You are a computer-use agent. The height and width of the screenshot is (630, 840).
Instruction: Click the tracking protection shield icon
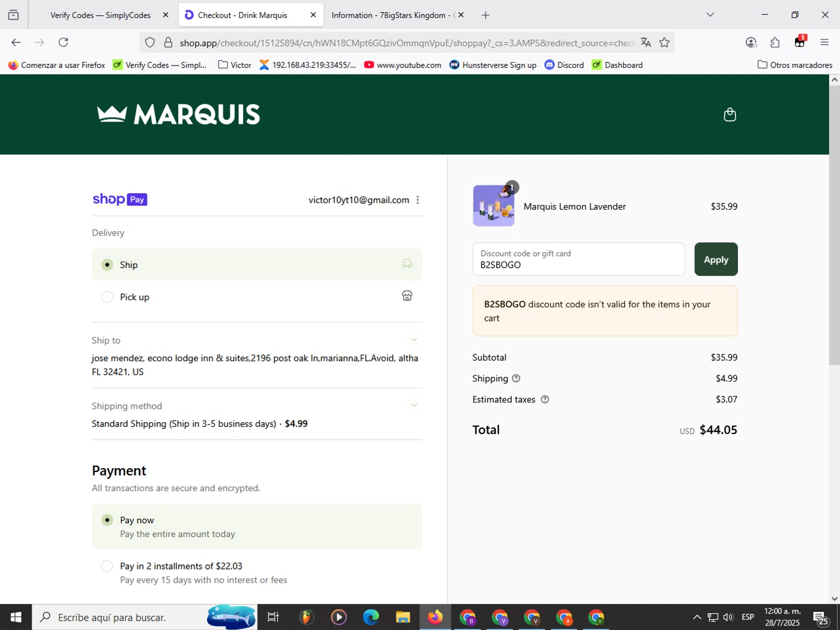(x=150, y=43)
